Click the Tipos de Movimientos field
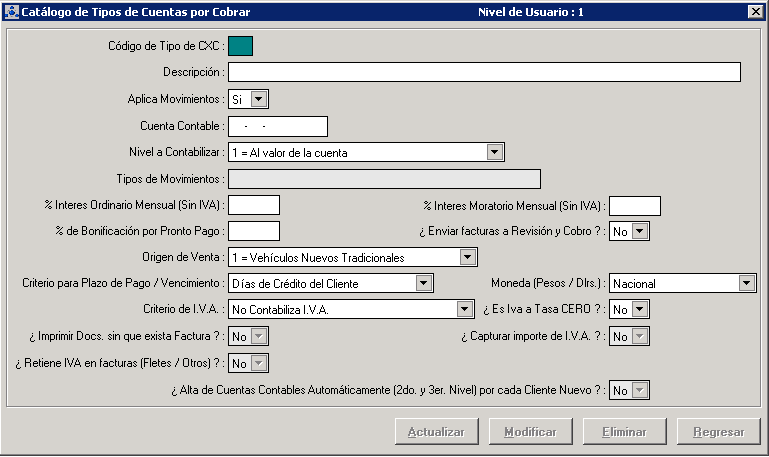This screenshot has width=769, height=457. (384, 179)
